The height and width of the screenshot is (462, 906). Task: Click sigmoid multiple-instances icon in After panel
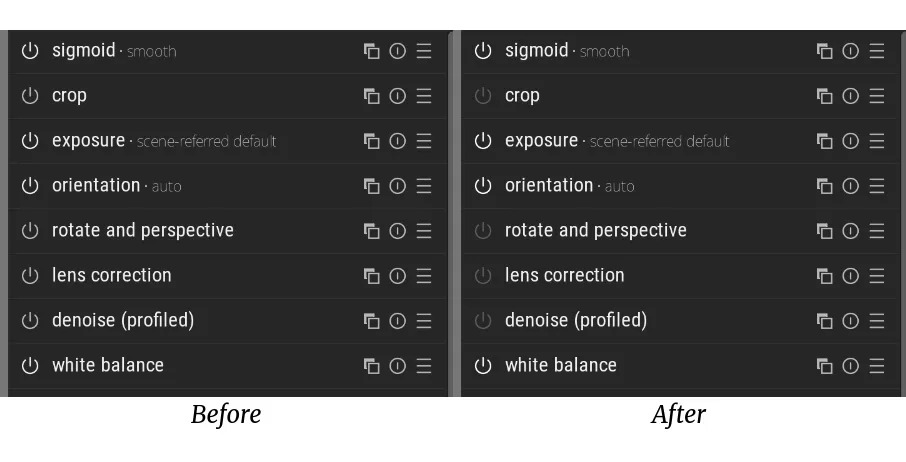(824, 51)
